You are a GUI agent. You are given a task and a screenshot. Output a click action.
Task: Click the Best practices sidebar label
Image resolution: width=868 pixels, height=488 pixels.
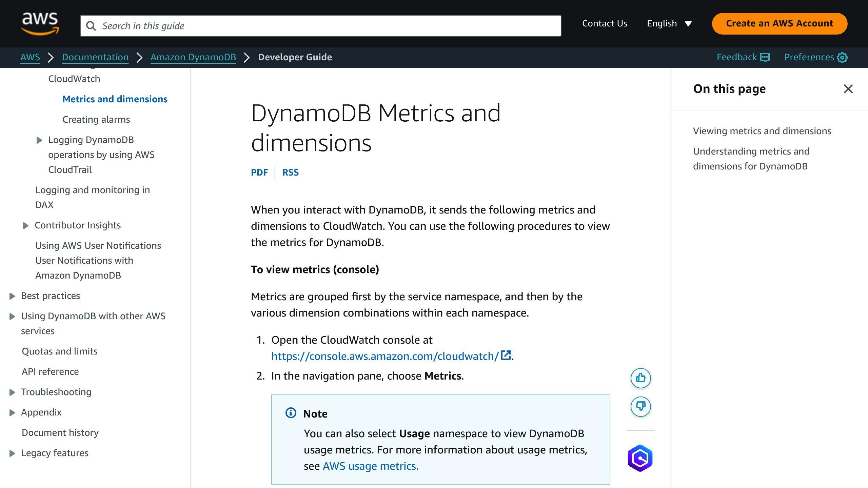[x=51, y=296]
